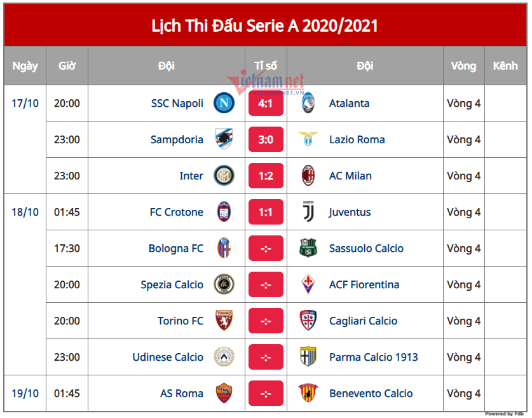
Task: Open the ACF Fiorentina team link
Action: (364, 284)
